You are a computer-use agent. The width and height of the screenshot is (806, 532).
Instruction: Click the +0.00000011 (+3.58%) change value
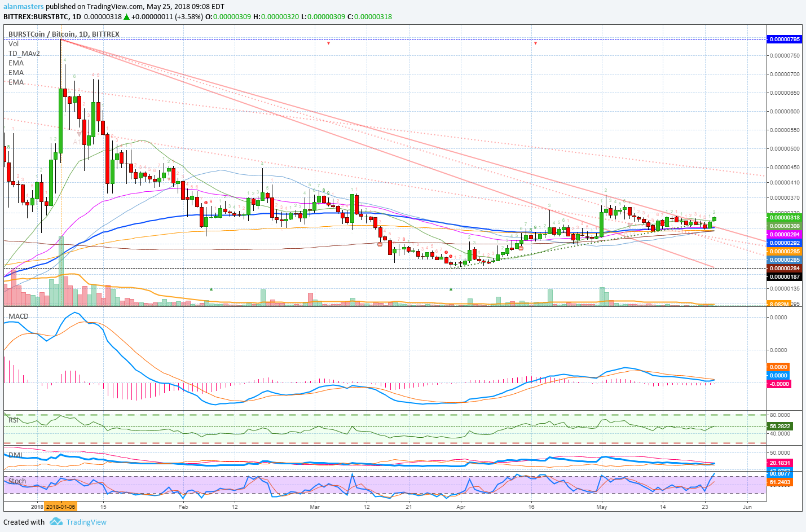click(x=167, y=16)
